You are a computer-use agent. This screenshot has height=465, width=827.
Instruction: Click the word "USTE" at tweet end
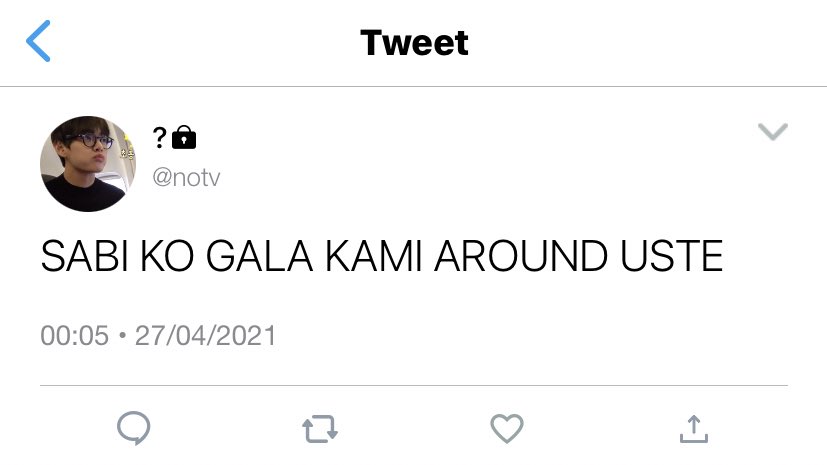(x=671, y=256)
